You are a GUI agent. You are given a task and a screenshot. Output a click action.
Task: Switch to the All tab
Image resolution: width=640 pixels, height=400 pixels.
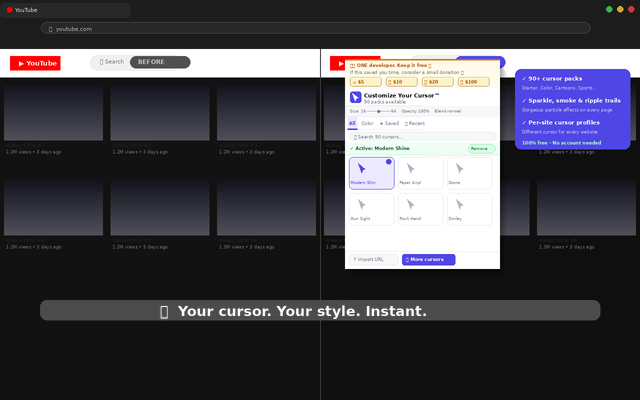[352, 123]
